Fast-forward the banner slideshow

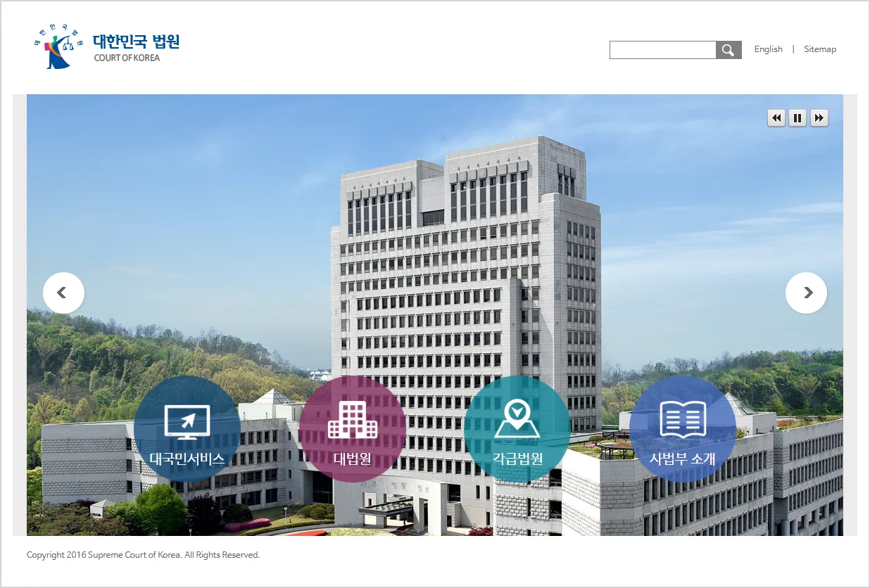(819, 118)
